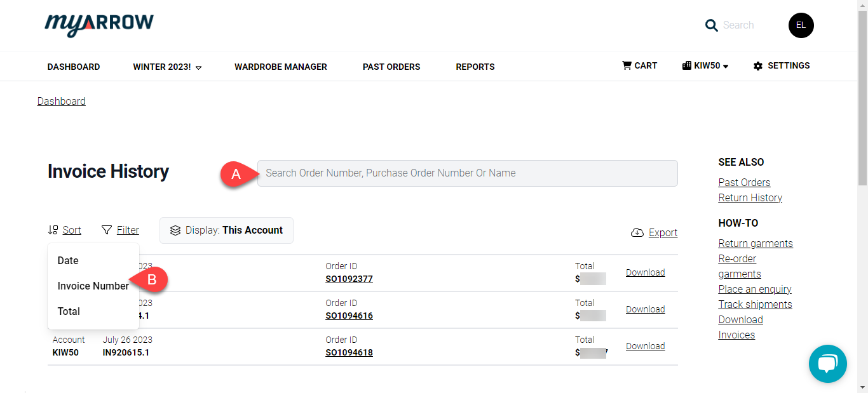Open Display: This Account selector
The image size is (868, 393).
pyautogui.click(x=226, y=230)
